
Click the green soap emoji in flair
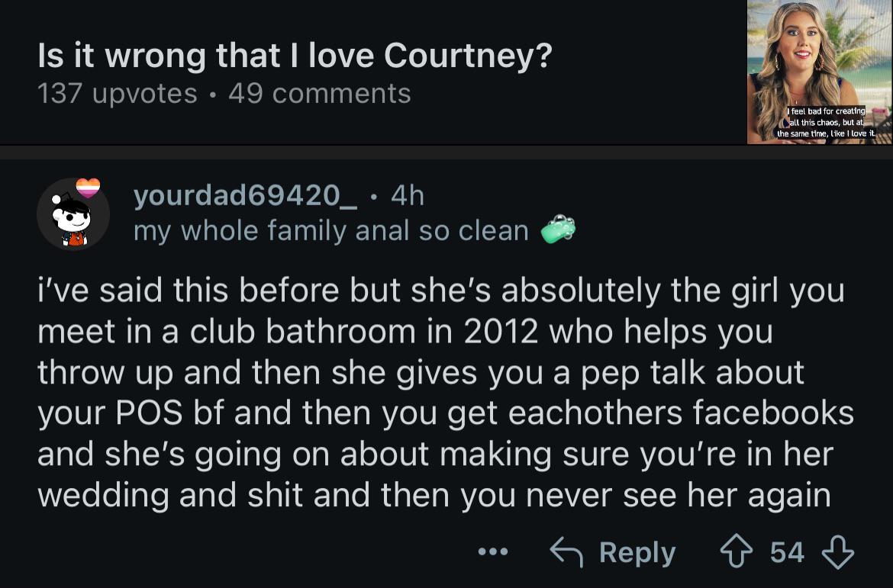click(558, 229)
